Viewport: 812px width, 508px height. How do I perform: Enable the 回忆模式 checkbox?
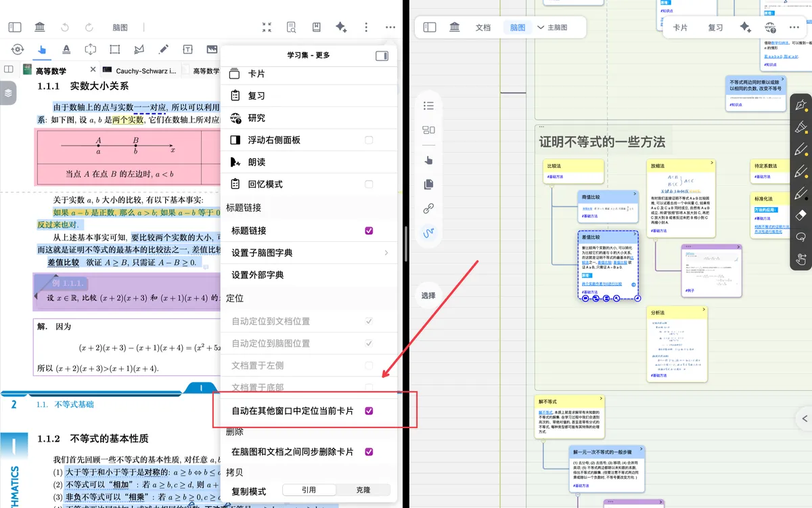[369, 184]
